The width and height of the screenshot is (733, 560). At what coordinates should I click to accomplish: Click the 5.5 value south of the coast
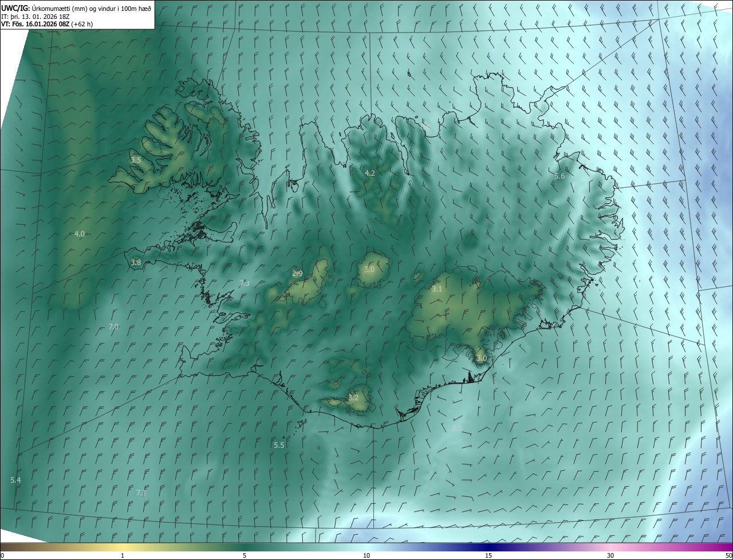(x=279, y=445)
